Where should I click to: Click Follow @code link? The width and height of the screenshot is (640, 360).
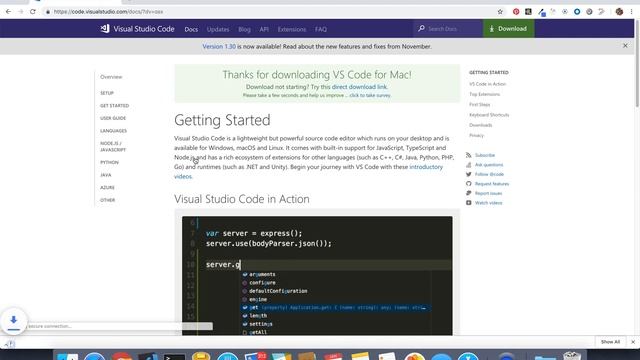(489, 174)
